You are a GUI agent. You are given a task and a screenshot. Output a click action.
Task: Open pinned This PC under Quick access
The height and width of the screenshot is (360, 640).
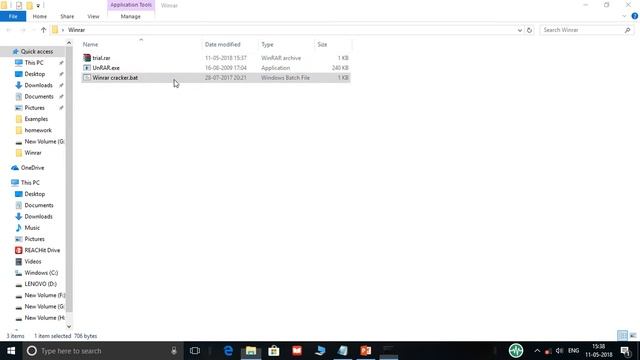click(34, 63)
